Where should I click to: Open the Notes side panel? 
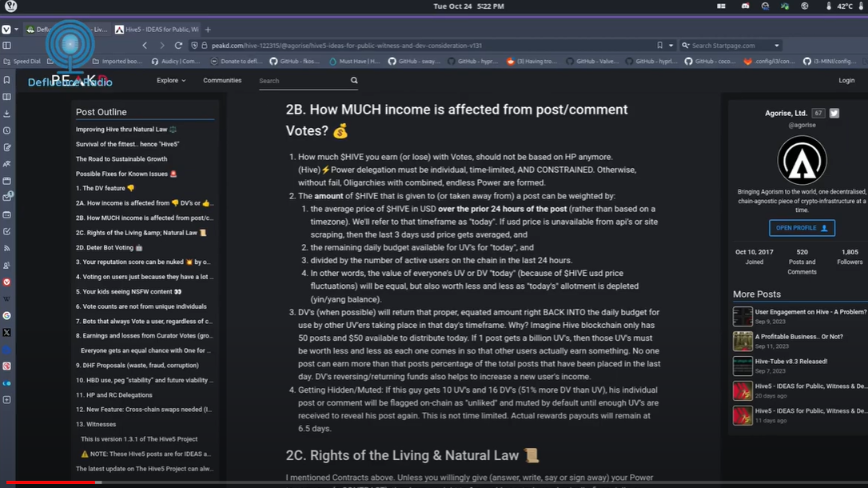(6, 147)
